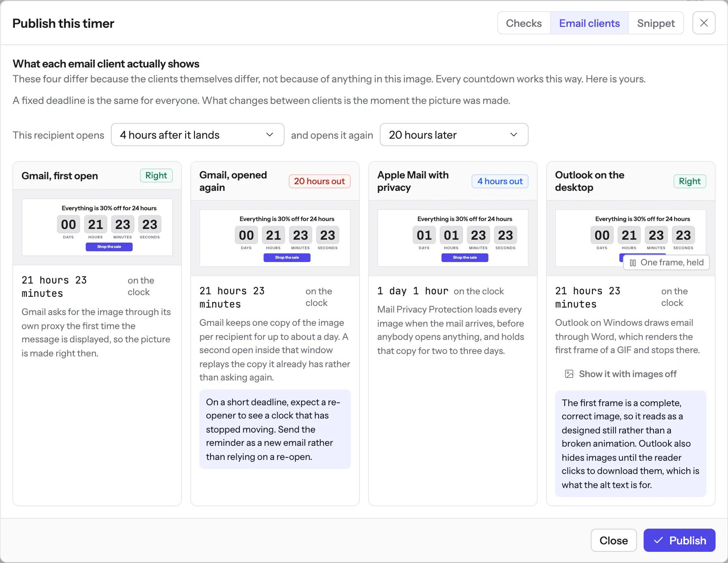This screenshot has width=728, height=563.
Task: Click the Outlook on the desktop timer preview
Action: pos(631,238)
